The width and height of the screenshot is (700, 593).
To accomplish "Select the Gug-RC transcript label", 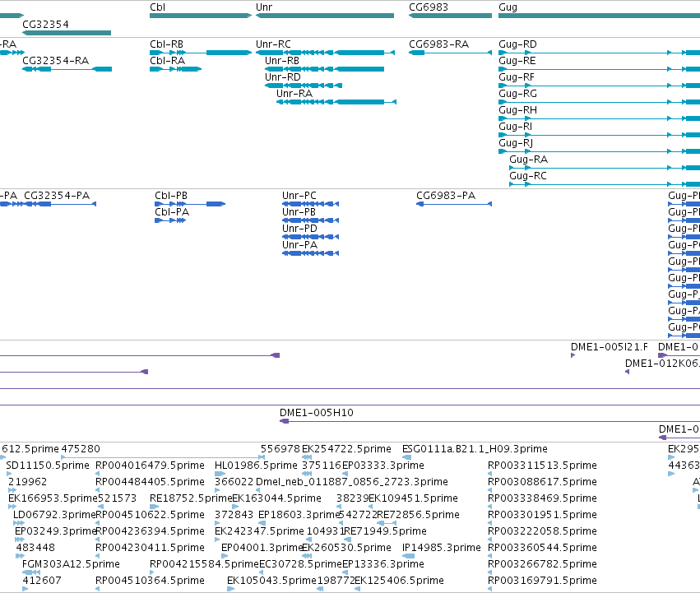I will pos(528,176).
